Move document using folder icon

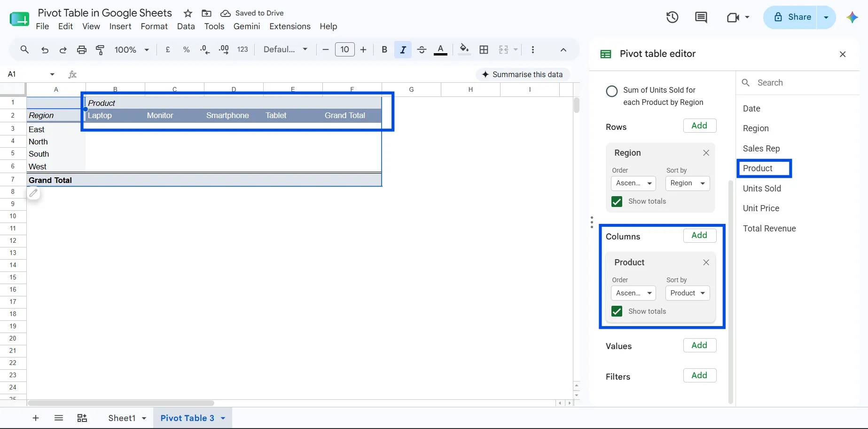coord(206,13)
